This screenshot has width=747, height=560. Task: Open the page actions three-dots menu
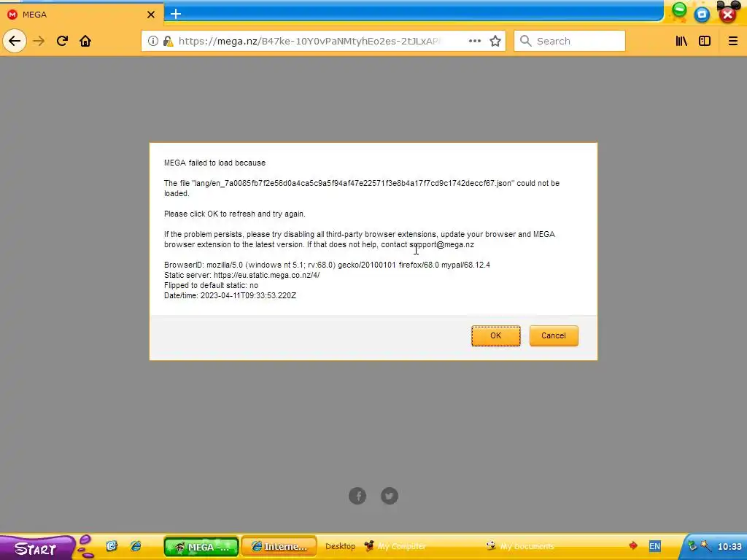click(x=474, y=41)
